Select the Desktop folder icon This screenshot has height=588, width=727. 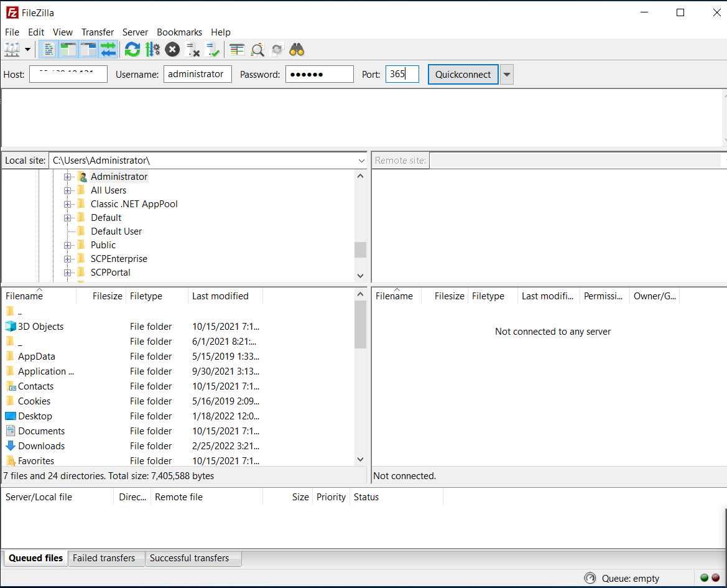[x=10, y=416]
